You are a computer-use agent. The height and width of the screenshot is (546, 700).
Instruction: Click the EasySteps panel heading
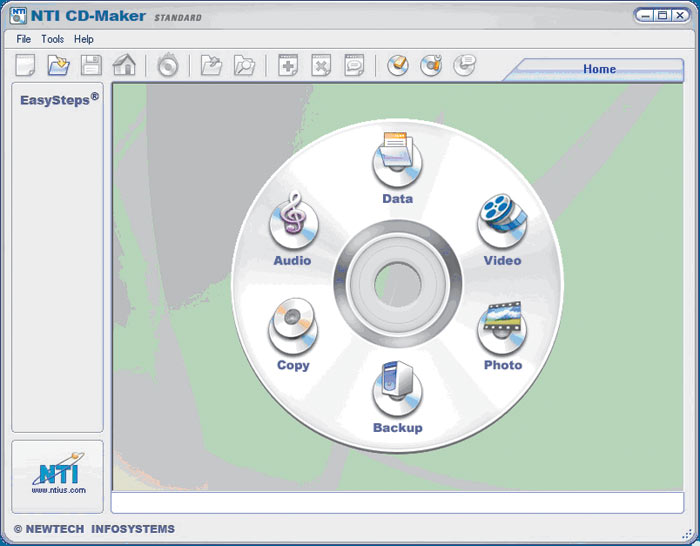click(x=59, y=99)
